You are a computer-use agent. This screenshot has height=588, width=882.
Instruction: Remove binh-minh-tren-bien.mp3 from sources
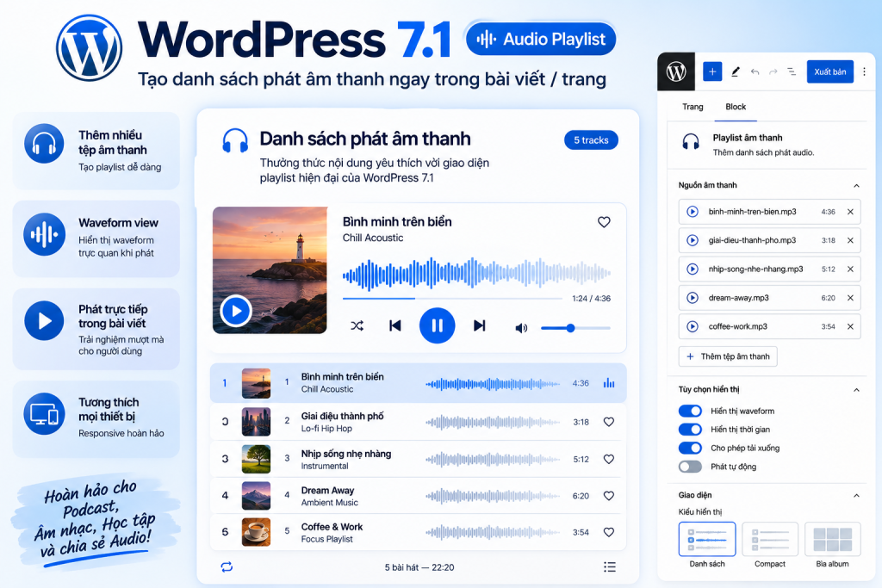(850, 212)
